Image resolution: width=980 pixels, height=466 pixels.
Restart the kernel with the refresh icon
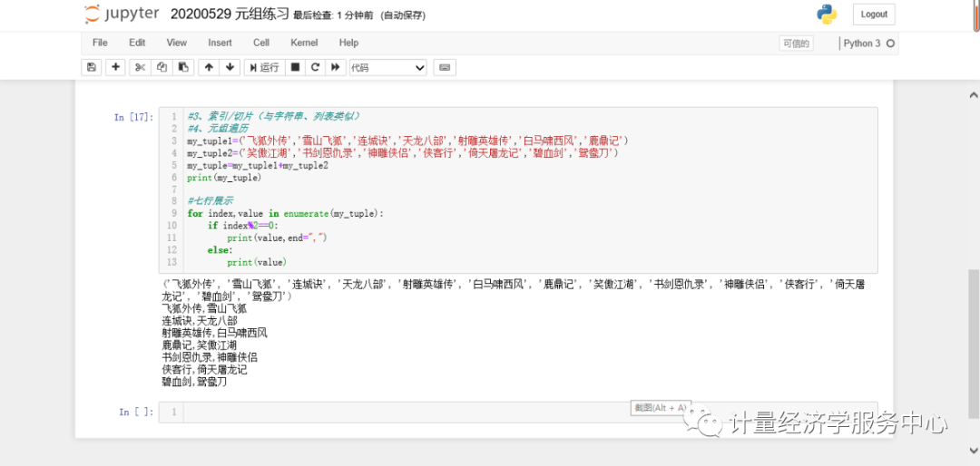click(x=316, y=67)
